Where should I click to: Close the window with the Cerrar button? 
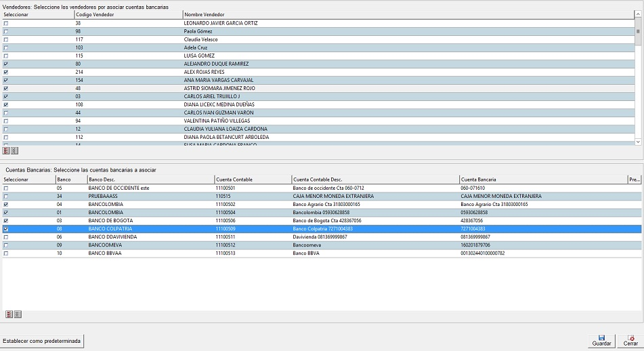(x=630, y=340)
